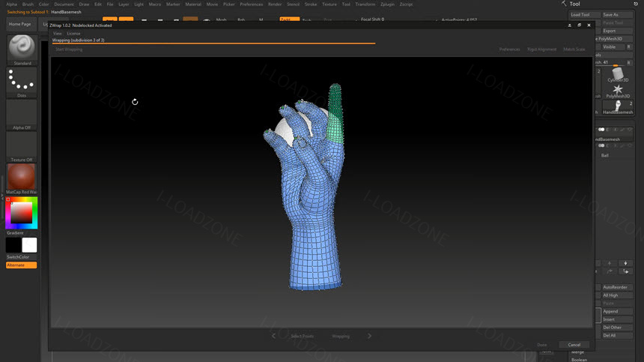Select the Standard brush thumbnail
644x362 pixels.
point(22,49)
